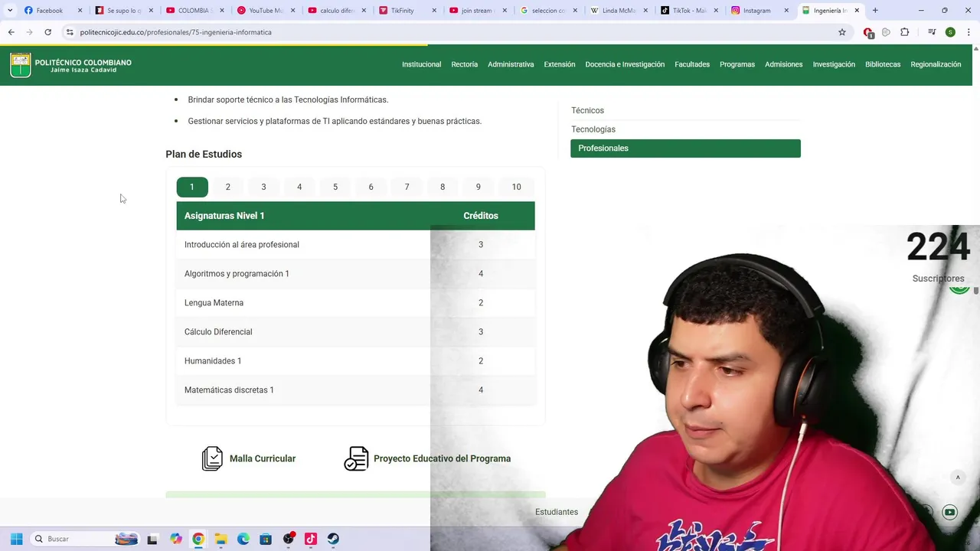Select level 10 of Plan de Estudios

pyautogui.click(x=516, y=187)
